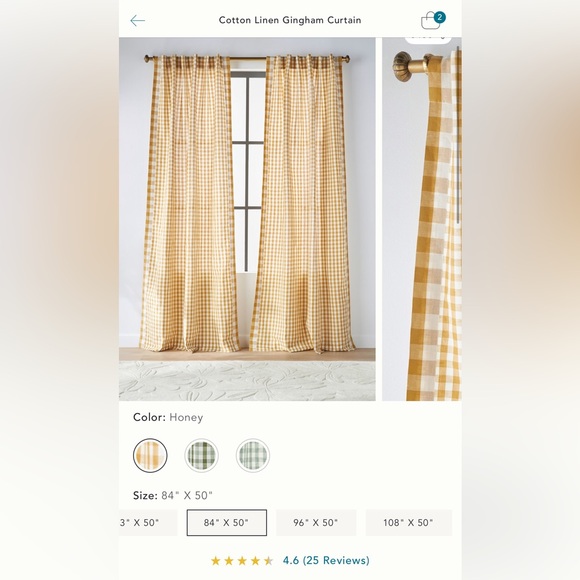This screenshot has width=580, height=580.
Task: Select the Honey color swatch
Action: point(150,455)
